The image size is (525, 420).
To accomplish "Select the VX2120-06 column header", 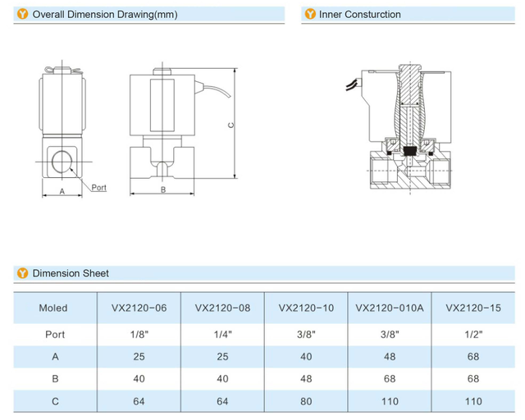I will coord(139,308).
